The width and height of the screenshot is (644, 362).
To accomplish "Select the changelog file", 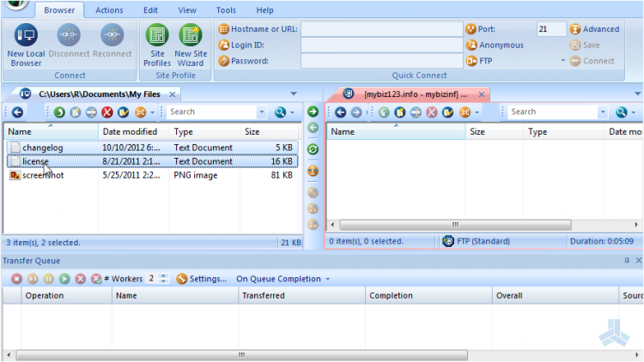I will pyautogui.click(x=152, y=148).
